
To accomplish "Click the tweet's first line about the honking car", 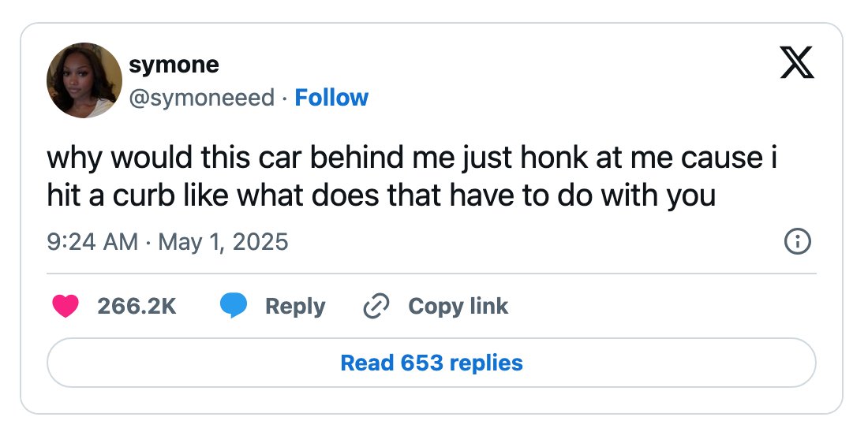I will click(413, 158).
